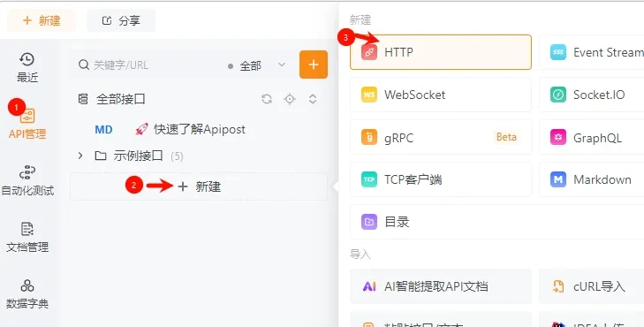Open the 最近 recent history sidebar icon
Viewport: 644px width, 327px height.
coord(27,67)
